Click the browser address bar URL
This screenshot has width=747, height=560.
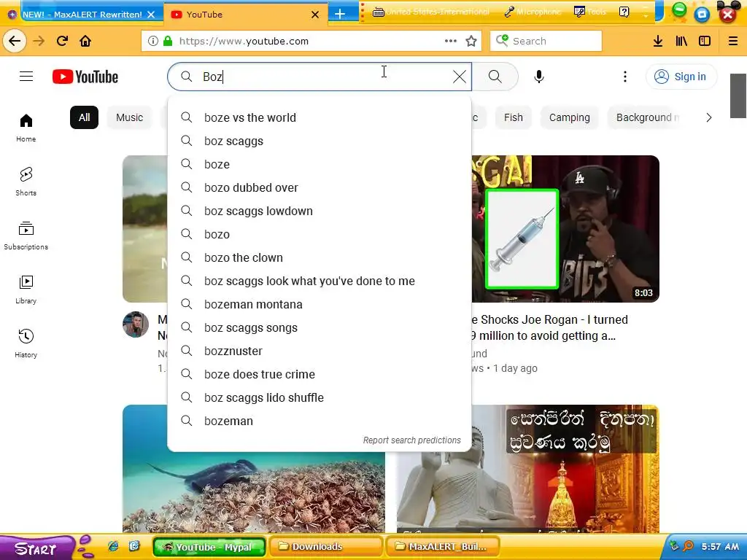pos(244,41)
